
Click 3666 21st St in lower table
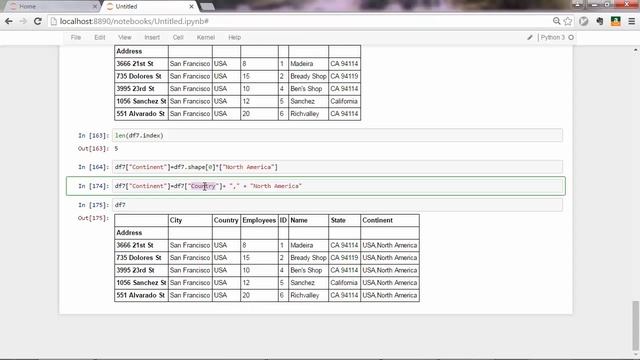[x=135, y=245]
